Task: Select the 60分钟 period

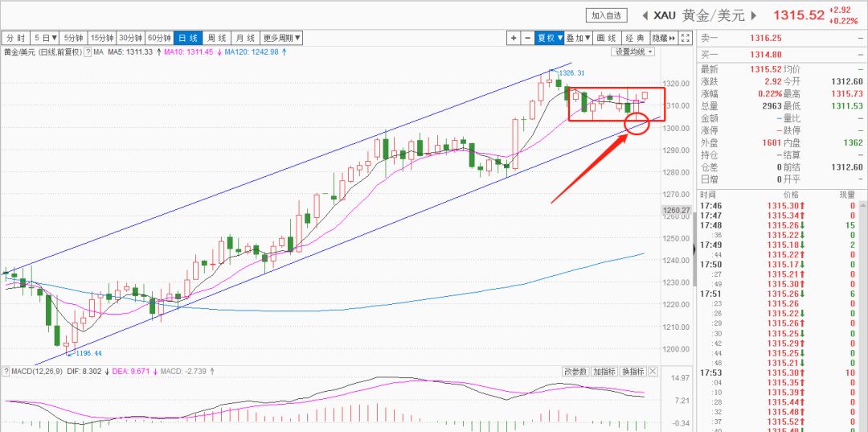Action: [159, 39]
